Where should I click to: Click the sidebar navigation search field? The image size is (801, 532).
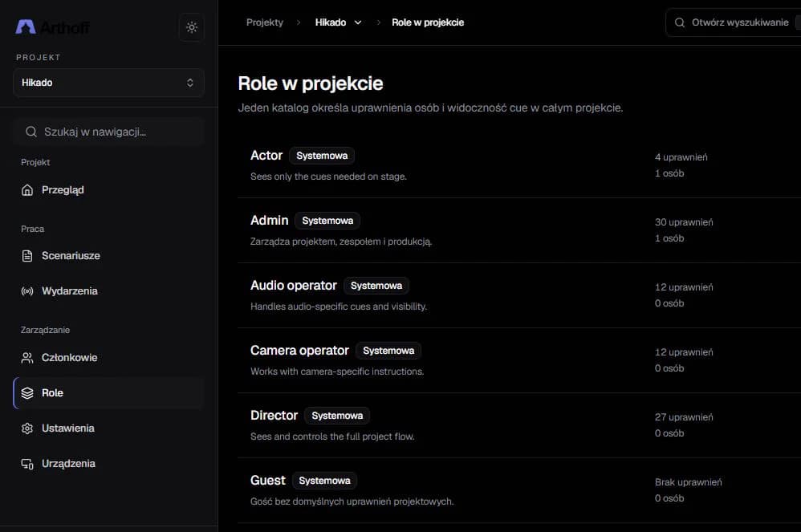tap(109, 132)
